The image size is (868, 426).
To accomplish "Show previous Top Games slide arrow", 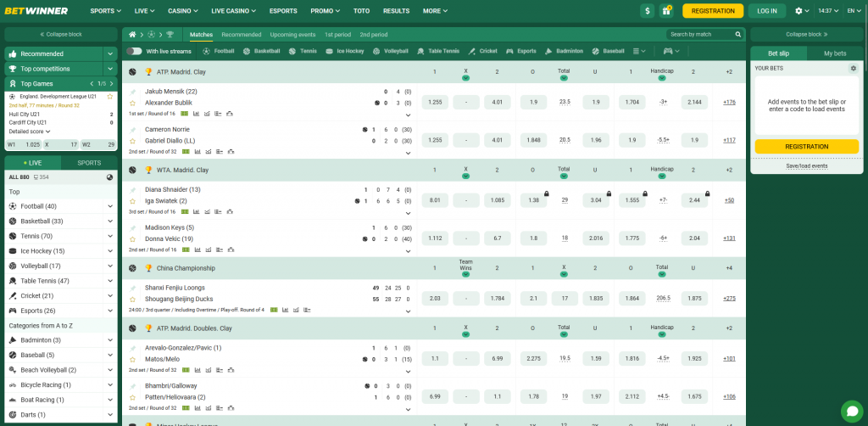I will pyautogui.click(x=92, y=84).
